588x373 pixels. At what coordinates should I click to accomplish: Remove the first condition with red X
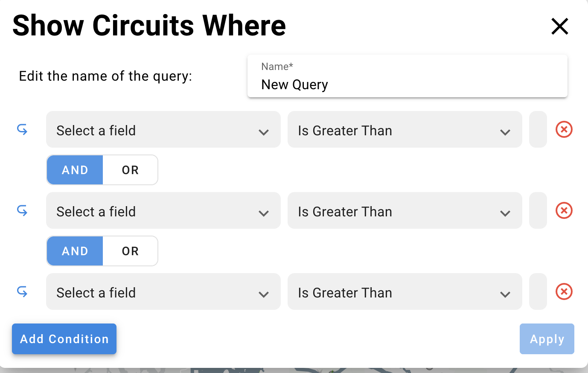(564, 129)
